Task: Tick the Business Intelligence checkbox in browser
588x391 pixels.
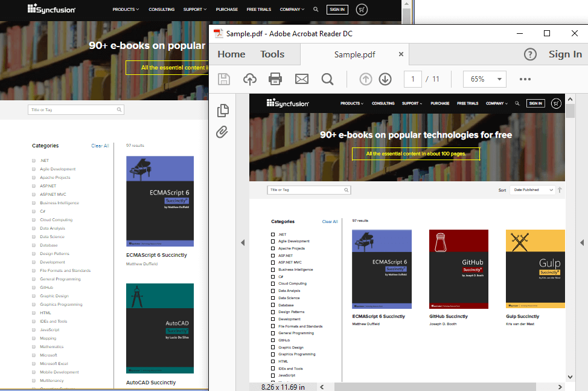Action: coord(34,203)
